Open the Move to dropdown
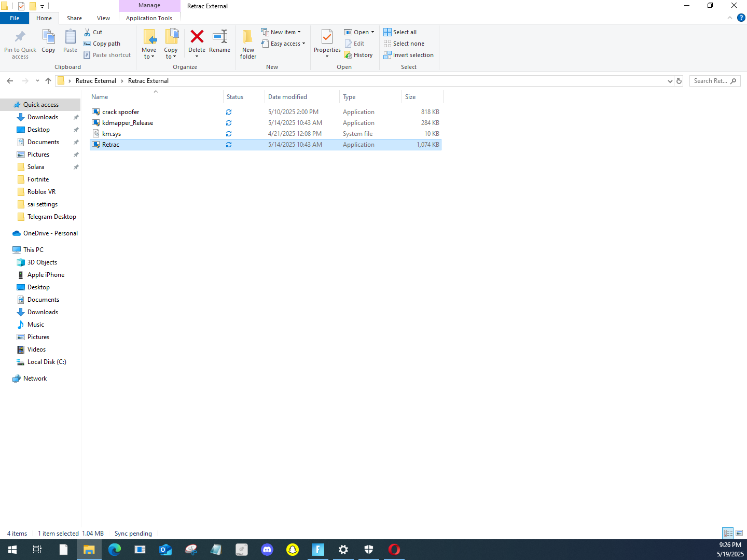Screen dimensions: 747x560 149,53
